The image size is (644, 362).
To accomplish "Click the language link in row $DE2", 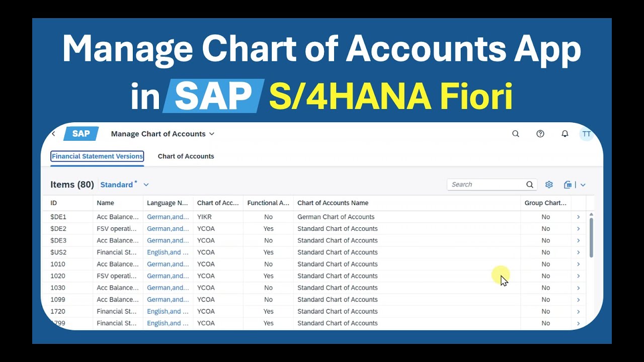I will click(x=168, y=229).
